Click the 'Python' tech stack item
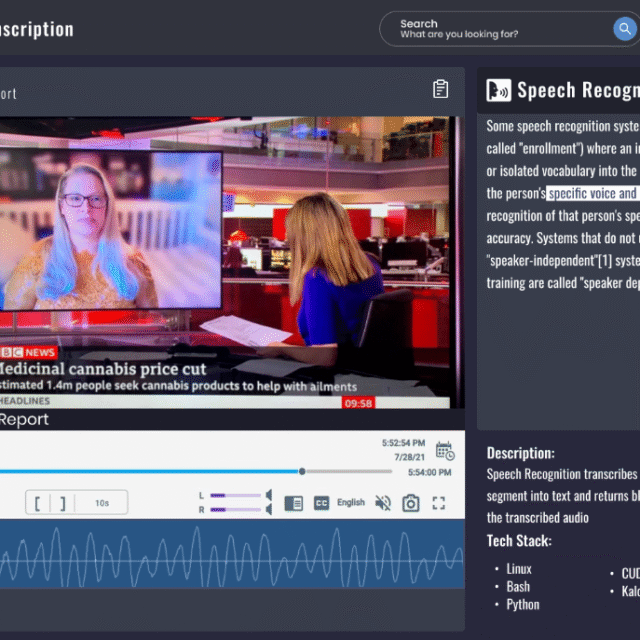640x640 pixels. 523,605
